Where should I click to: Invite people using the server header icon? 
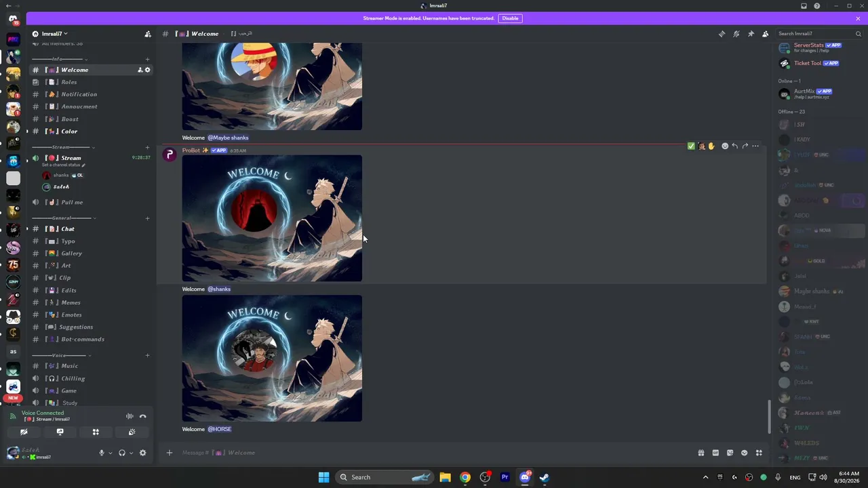[x=148, y=34]
